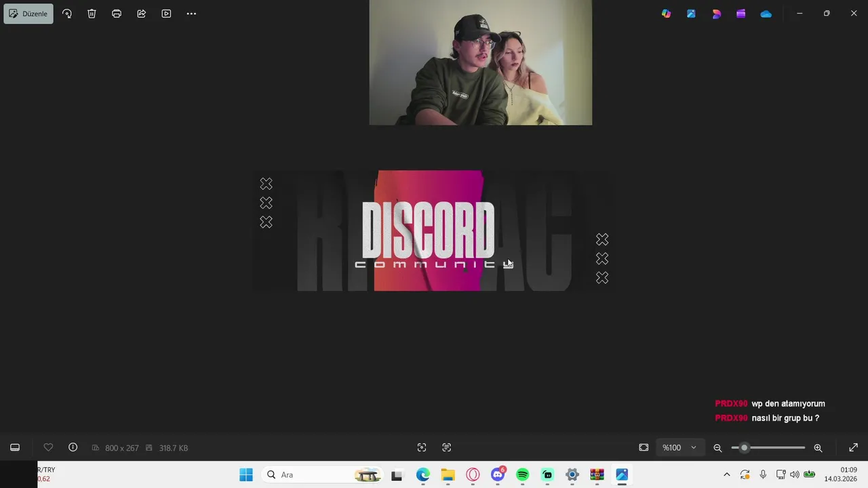Open the battery tray icon
This screenshot has height=488, width=868.
pos(809,474)
